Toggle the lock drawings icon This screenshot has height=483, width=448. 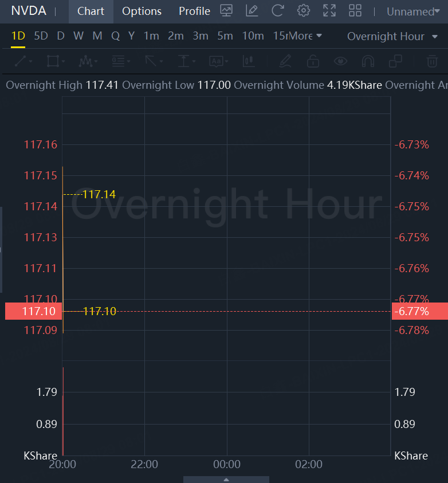[x=313, y=61]
